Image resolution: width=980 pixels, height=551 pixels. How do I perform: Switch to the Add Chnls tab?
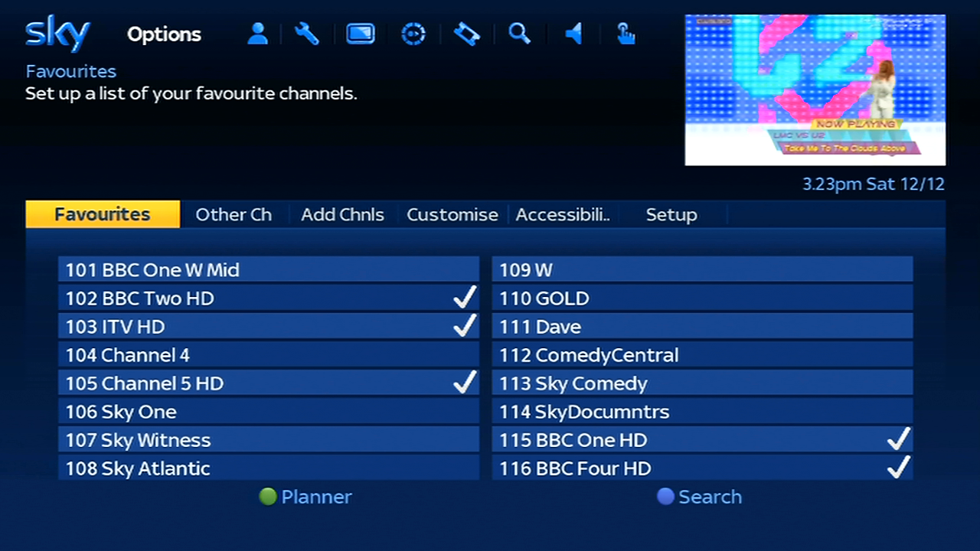click(x=342, y=214)
